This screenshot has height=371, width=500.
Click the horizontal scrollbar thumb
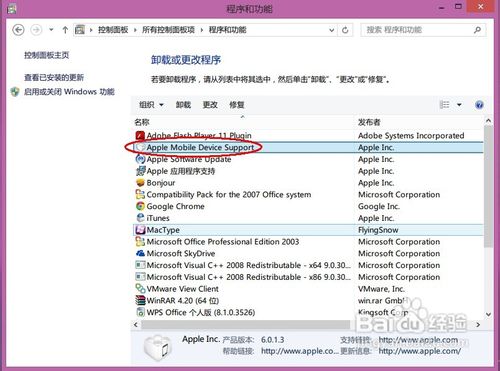click(x=246, y=324)
